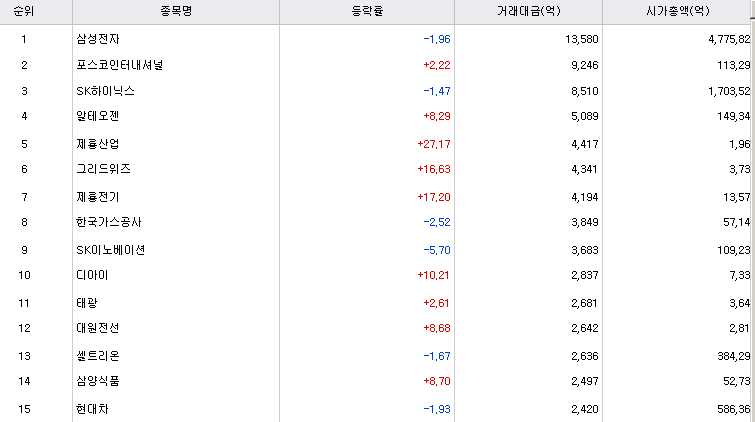Select stock 대원전선
Image resolution: width=755 pixels, height=422 pixels.
98,328
